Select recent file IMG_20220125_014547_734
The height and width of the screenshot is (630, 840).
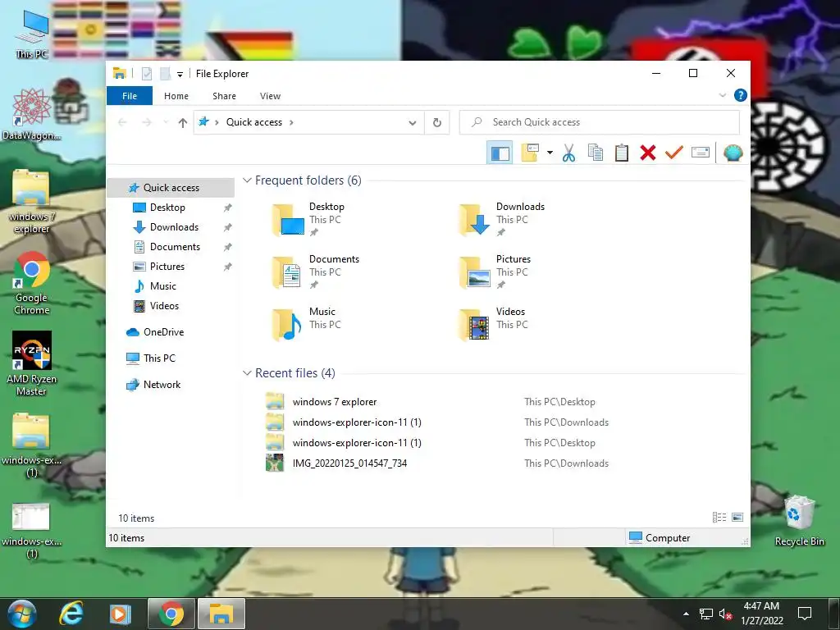pyautogui.click(x=349, y=463)
